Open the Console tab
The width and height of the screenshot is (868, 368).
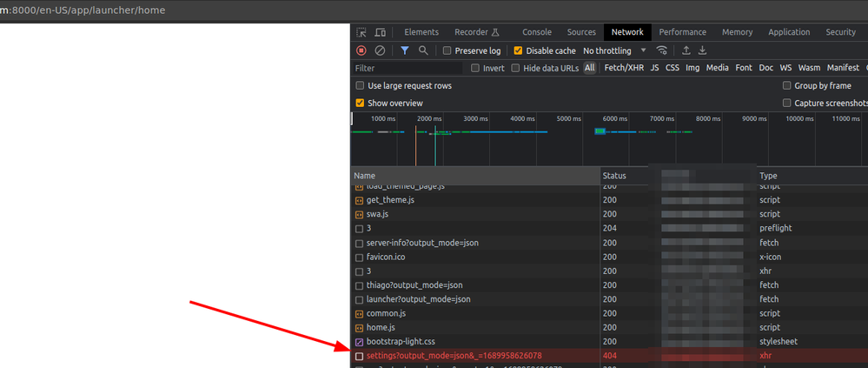point(537,32)
